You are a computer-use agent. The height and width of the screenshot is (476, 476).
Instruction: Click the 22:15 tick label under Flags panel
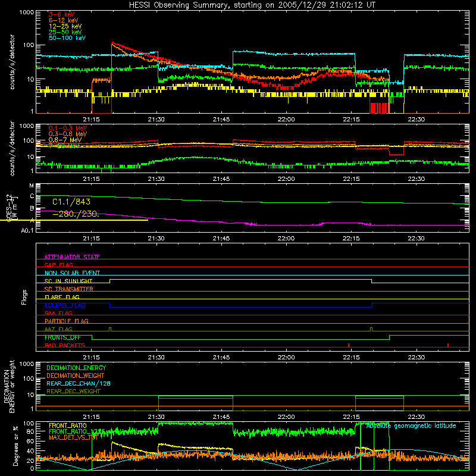coord(351,358)
